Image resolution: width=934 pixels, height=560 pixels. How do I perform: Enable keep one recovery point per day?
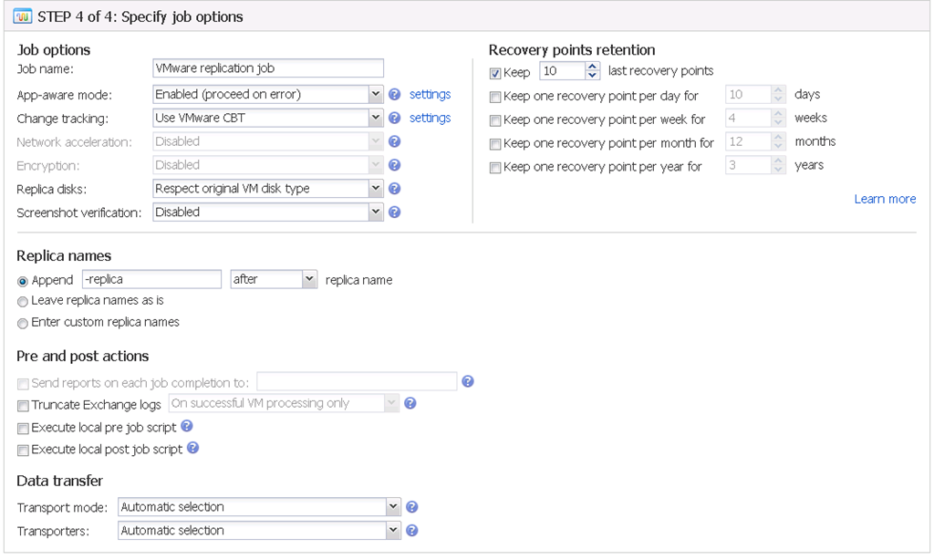tap(495, 97)
